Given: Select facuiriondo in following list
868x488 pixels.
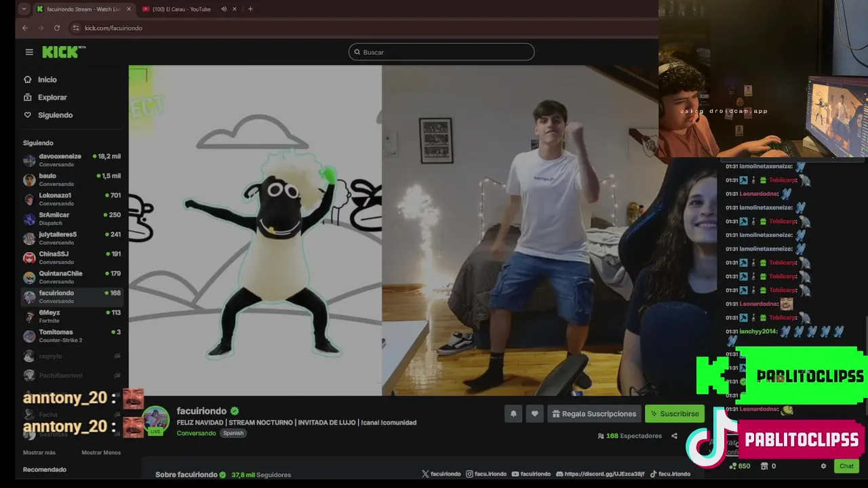Looking at the screenshot, I should (72, 297).
